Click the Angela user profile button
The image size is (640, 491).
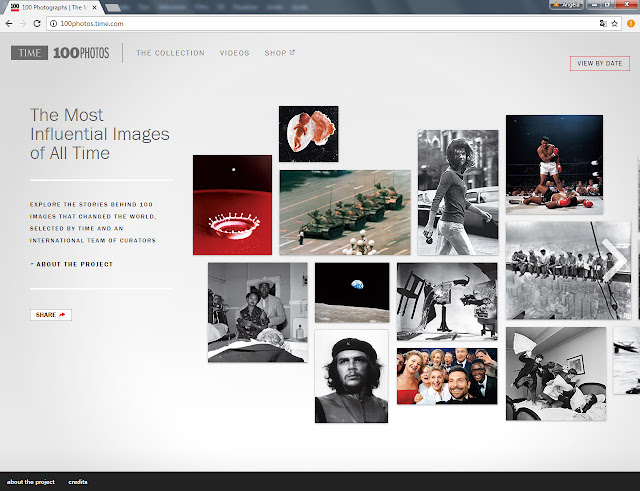pyautogui.click(x=567, y=5)
